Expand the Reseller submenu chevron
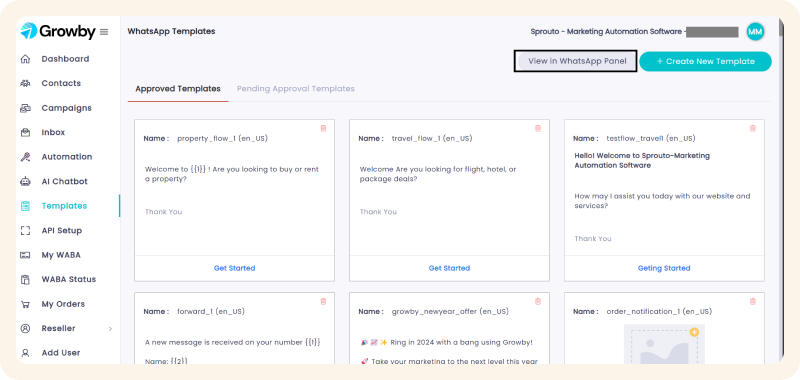800x380 pixels. tap(110, 329)
